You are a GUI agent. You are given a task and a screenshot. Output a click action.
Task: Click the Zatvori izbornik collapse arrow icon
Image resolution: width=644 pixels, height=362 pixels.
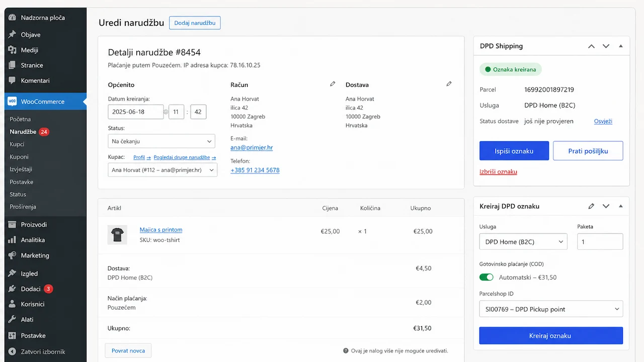[13, 352]
